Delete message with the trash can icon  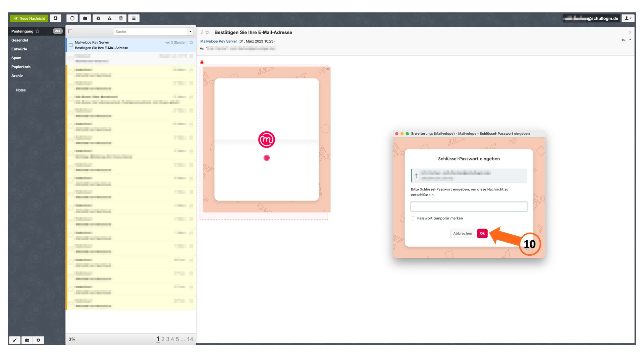(x=121, y=18)
